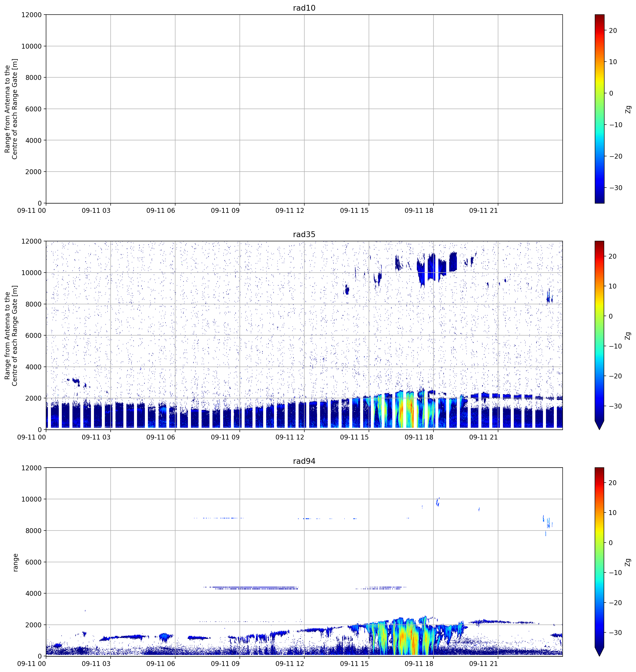Viewport: 636px width, 672px height.
Task: Click '09-11 15' tick under rad35 plot
Action: tap(354, 437)
